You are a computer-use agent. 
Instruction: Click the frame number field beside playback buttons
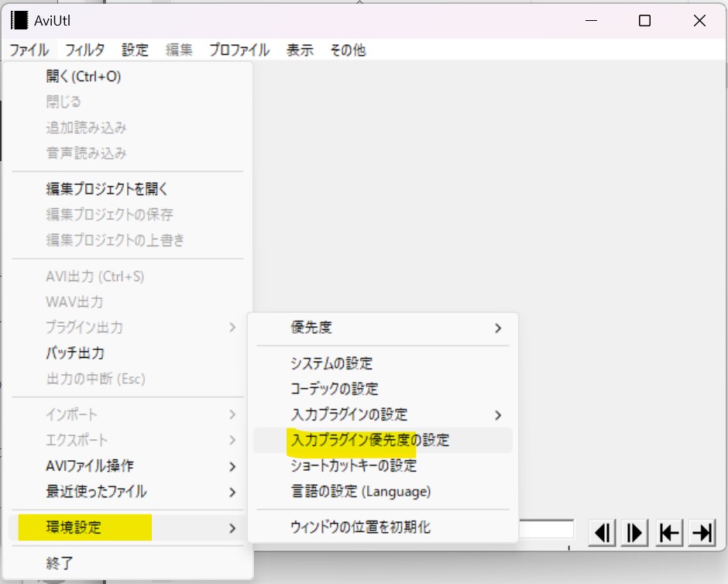pyautogui.click(x=546, y=529)
